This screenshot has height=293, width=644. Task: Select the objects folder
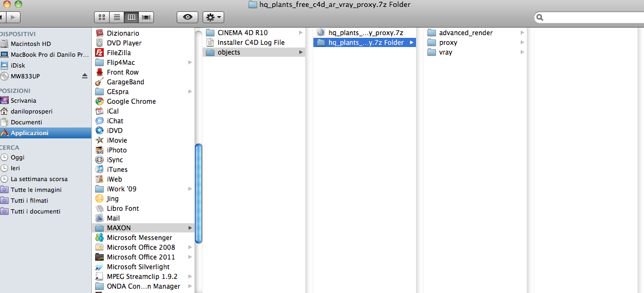(x=254, y=52)
